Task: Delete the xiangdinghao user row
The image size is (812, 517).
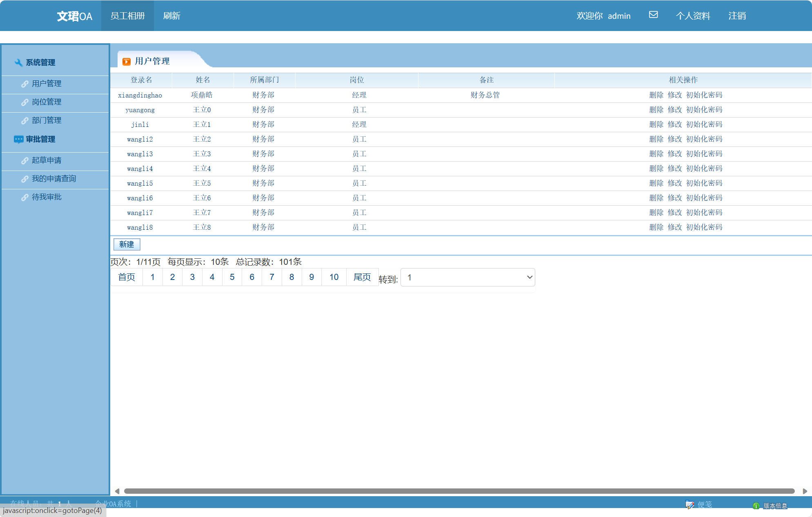Action: 656,95
